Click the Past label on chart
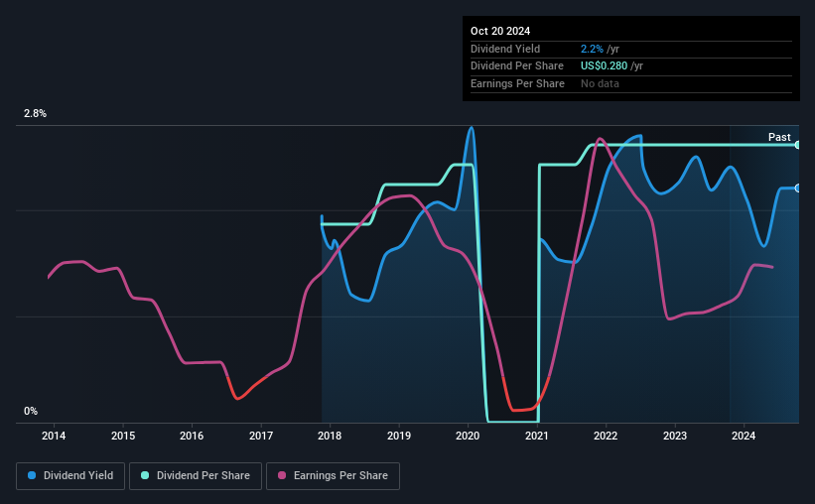 pos(779,137)
